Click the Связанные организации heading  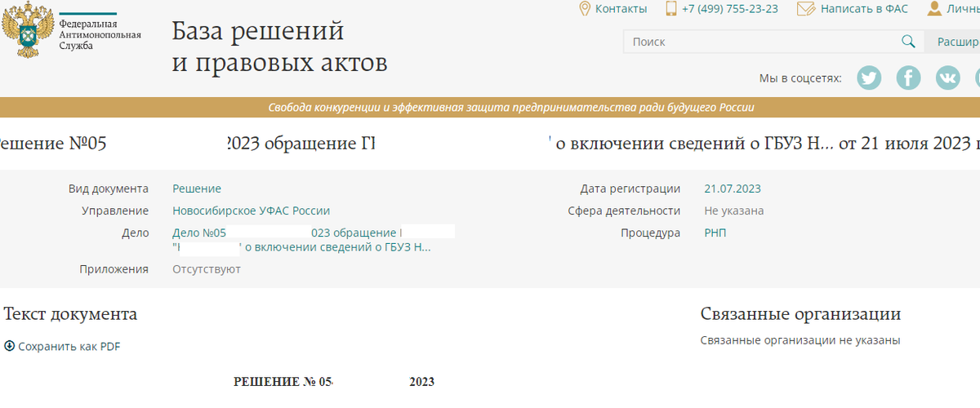800,314
